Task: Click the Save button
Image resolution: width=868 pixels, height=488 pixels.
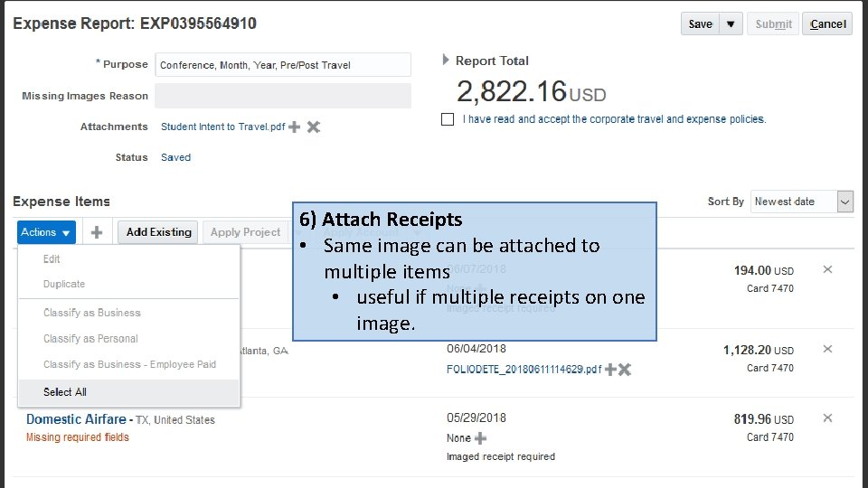Action: click(x=700, y=23)
